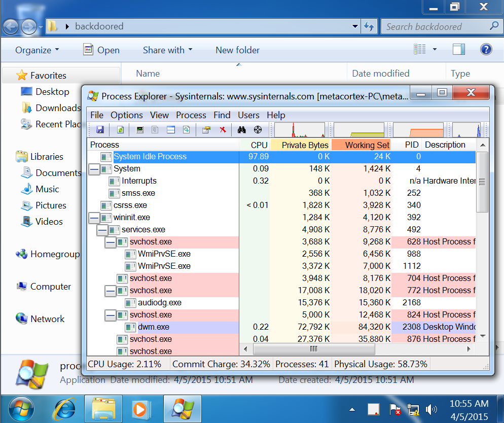This screenshot has height=423, width=504.
Task: Open the Options menu
Action: pos(126,115)
